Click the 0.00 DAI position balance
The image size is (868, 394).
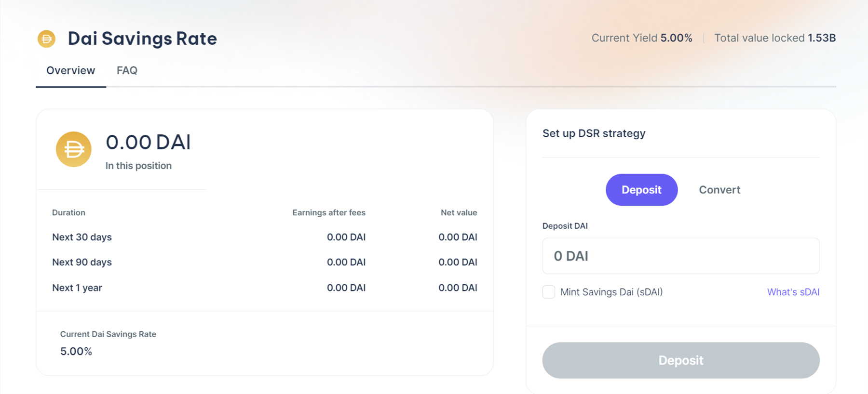click(x=148, y=142)
